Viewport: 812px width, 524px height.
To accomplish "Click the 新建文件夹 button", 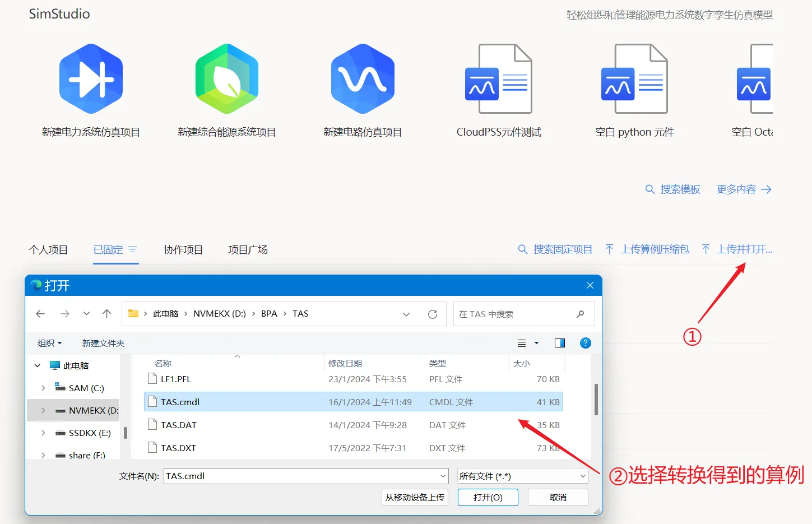I will [x=103, y=343].
